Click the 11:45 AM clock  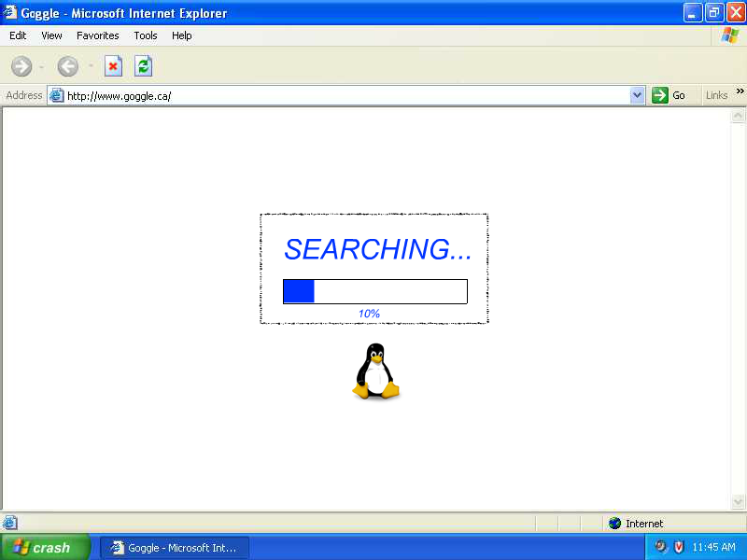click(x=713, y=547)
